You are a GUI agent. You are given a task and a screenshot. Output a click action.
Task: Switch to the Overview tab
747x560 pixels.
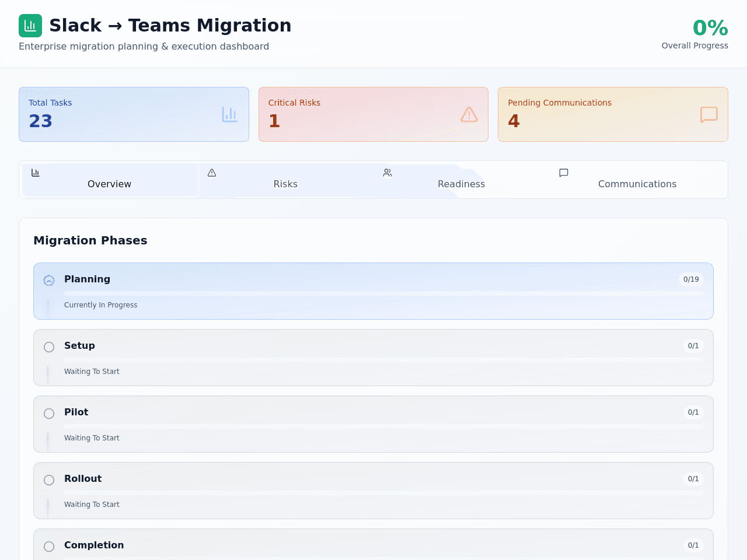(110, 180)
